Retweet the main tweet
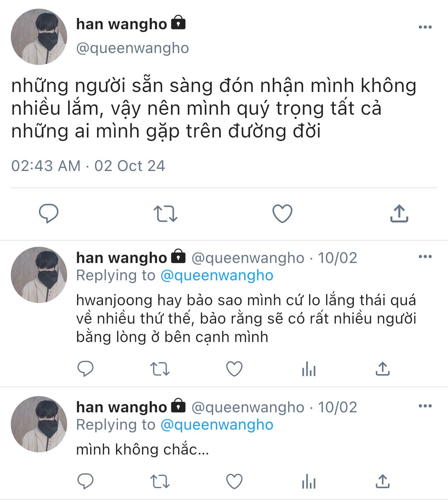Screen dimensions: 448x500 tap(166, 214)
